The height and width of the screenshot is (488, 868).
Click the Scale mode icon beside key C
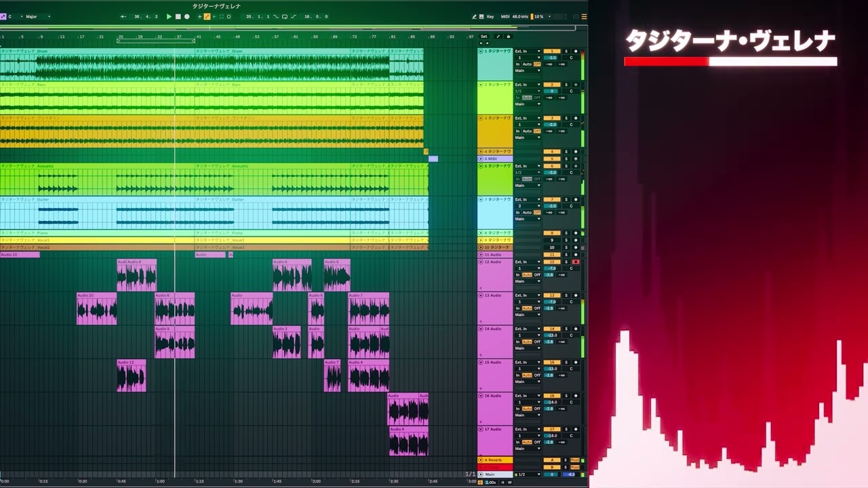pos(3,16)
